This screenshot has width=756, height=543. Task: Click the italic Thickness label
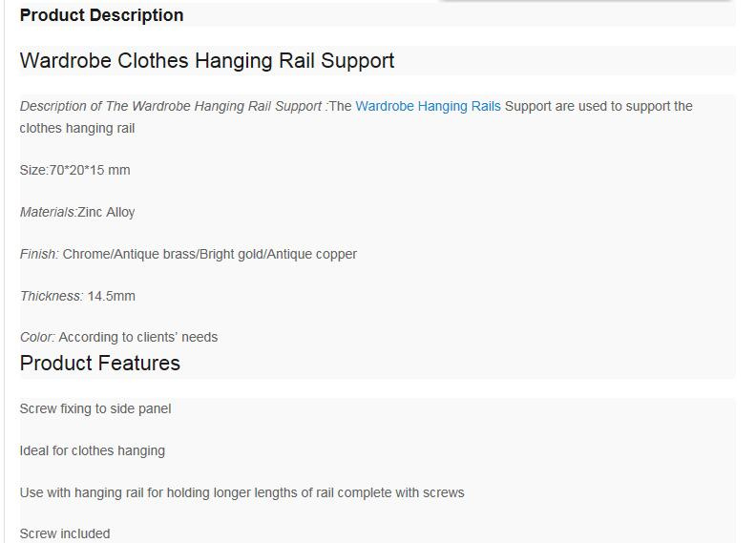pyautogui.click(x=52, y=296)
